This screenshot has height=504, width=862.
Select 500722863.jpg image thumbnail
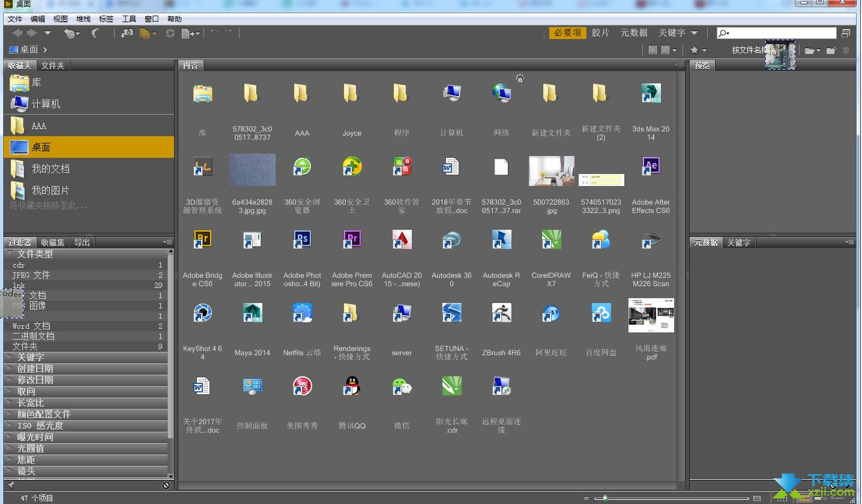551,171
